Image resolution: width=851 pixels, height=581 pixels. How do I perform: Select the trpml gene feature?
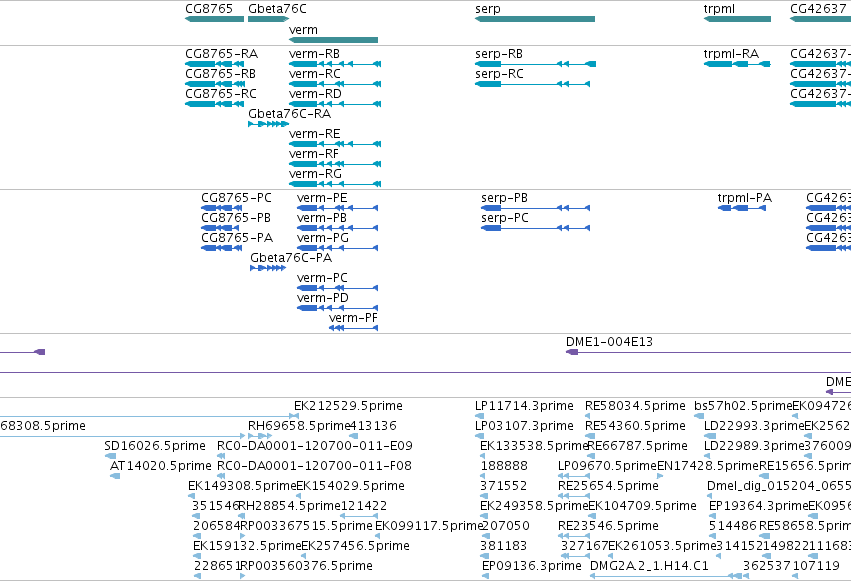pos(737,19)
